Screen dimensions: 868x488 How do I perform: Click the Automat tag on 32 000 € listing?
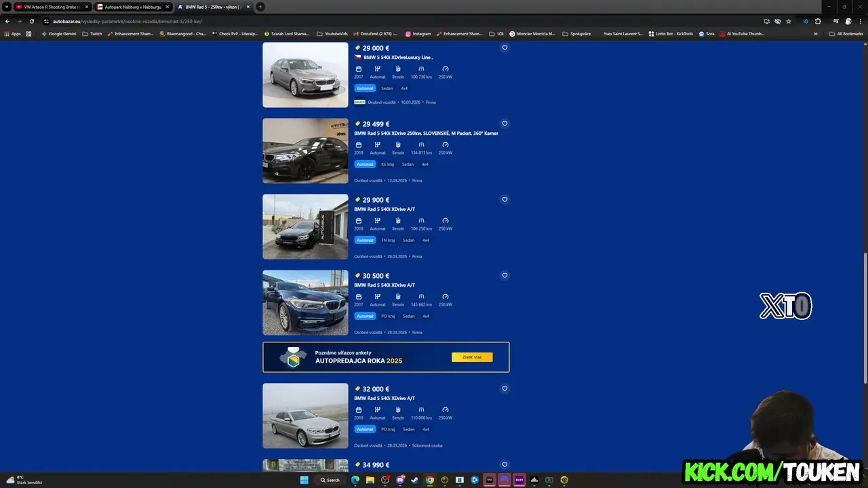(x=365, y=429)
